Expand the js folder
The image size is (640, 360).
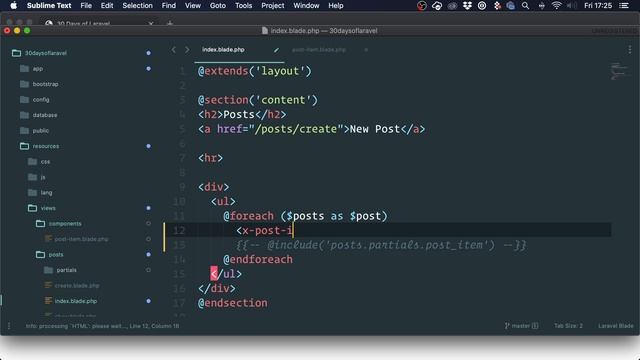(x=32, y=177)
